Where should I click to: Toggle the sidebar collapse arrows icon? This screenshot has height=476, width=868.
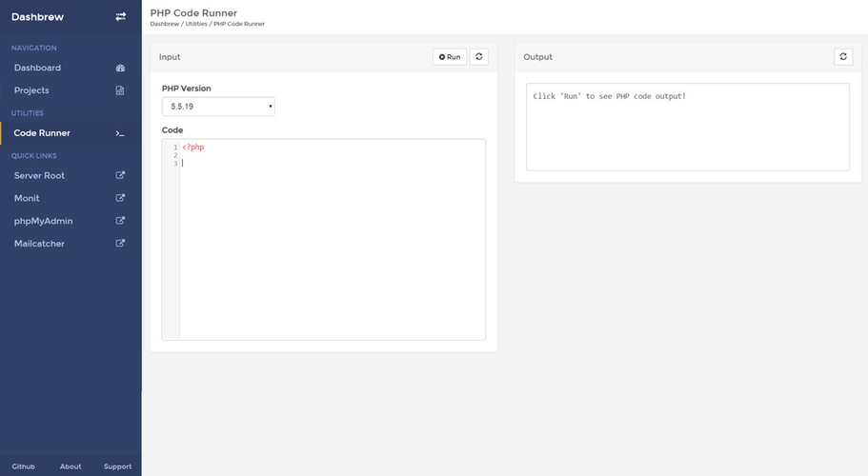point(120,16)
